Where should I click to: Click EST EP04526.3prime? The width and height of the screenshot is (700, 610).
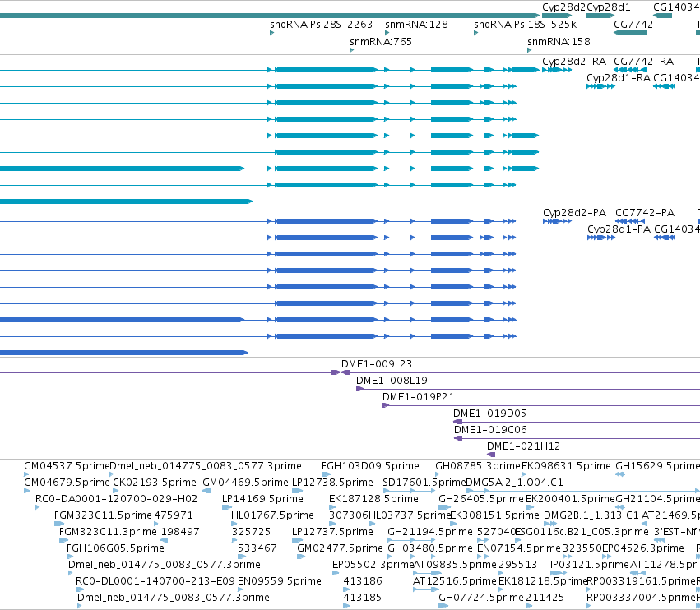643,548
